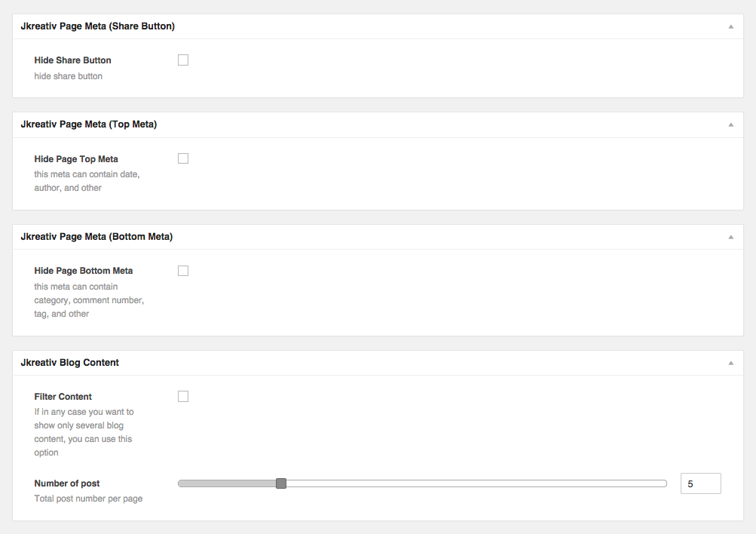Click the Hide Share Button label text

pyautogui.click(x=72, y=60)
